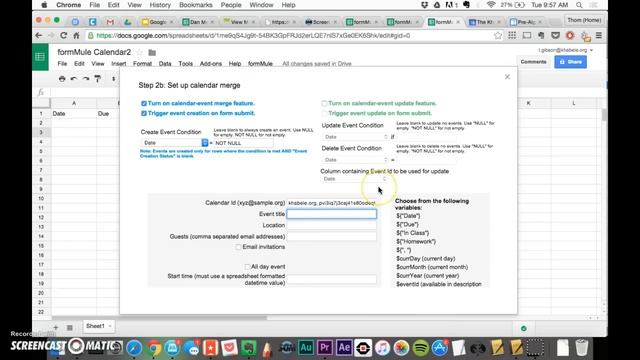Viewport: 640px width, 360px height.
Task: Select the $("In Class") variable
Action: point(412,233)
